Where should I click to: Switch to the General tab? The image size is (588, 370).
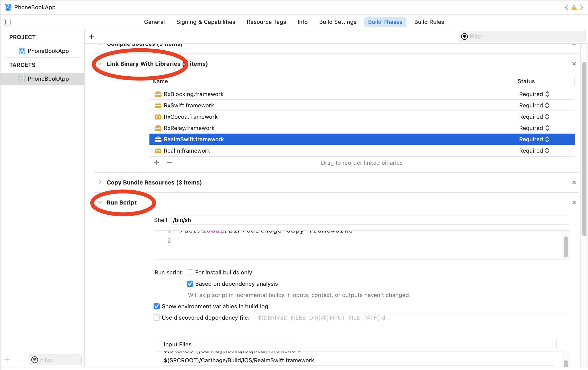coord(154,22)
